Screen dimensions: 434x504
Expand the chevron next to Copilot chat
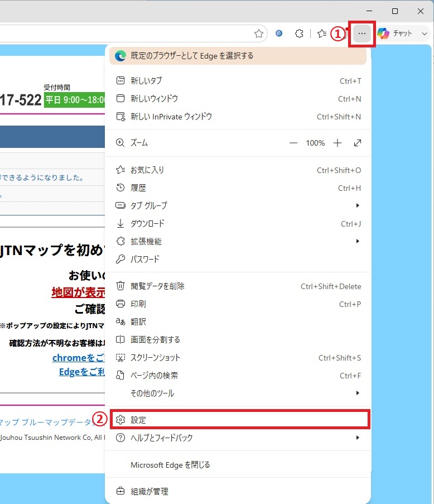(x=425, y=33)
